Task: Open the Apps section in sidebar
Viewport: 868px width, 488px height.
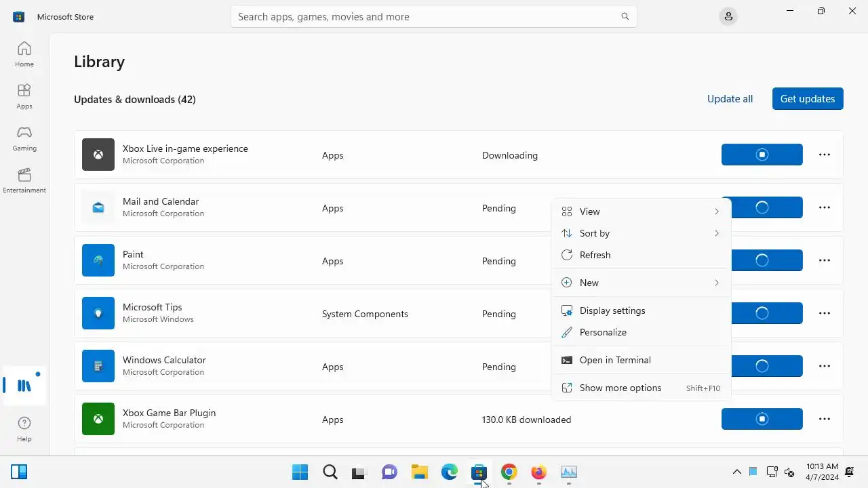Action: click(x=24, y=96)
